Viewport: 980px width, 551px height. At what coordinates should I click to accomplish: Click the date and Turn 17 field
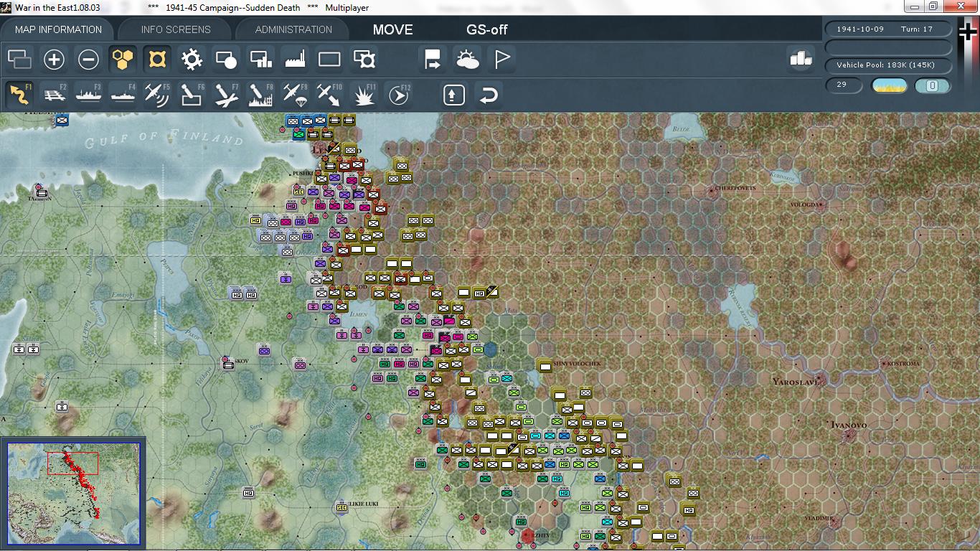click(x=889, y=29)
